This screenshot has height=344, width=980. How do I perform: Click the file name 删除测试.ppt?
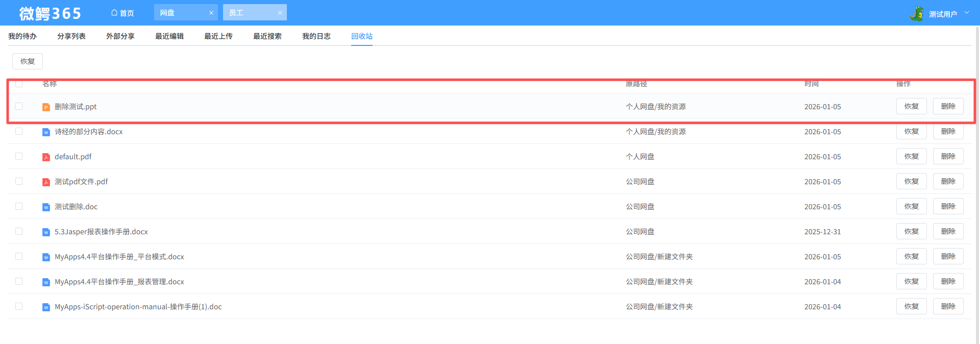pos(76,107)
